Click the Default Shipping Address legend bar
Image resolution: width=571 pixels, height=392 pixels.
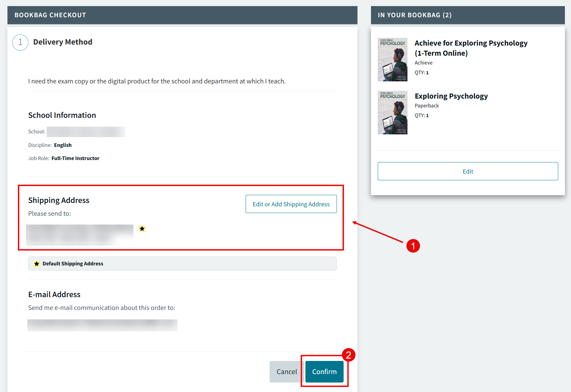[182, 264]
